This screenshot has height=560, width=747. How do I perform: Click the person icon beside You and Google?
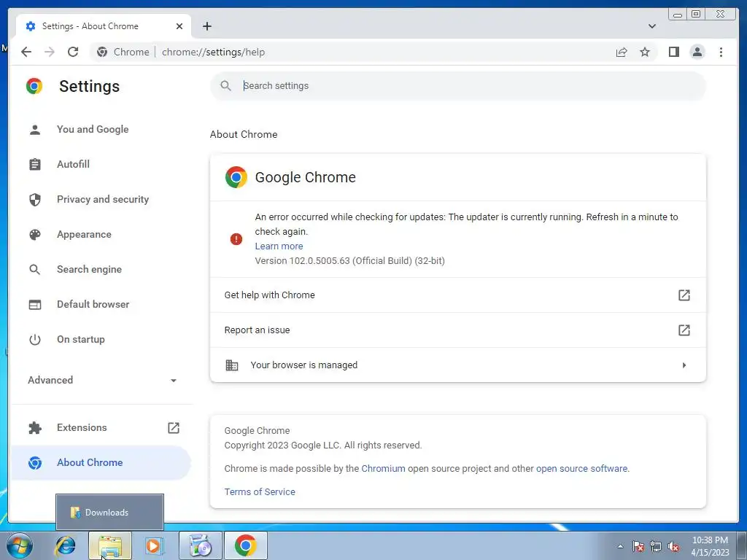point(35,130)
